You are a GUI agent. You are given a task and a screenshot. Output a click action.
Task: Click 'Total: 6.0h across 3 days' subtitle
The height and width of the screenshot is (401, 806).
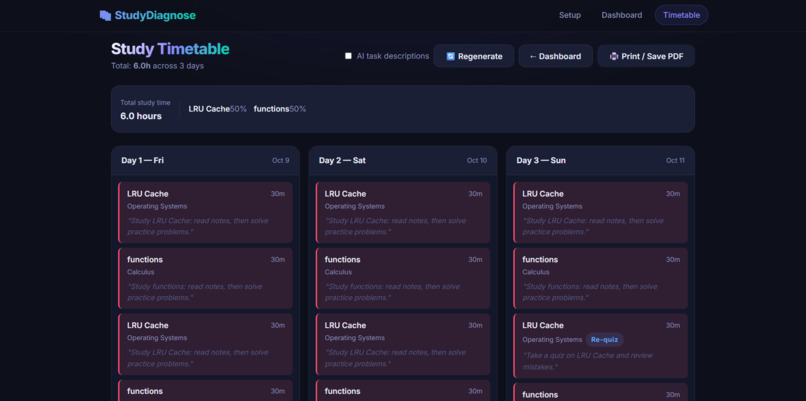pos(157,66)
